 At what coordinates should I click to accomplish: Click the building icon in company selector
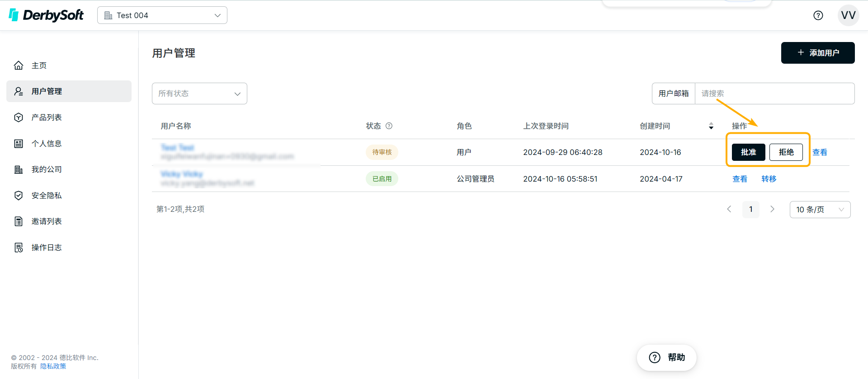pyautogui.click(x=108, y=15)
